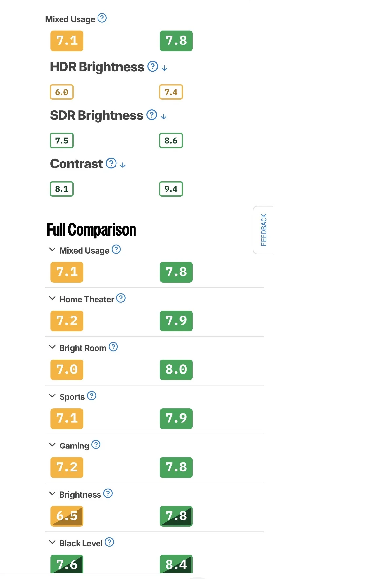Open HDR Brightness help question icon

click(x=152, y=66)
